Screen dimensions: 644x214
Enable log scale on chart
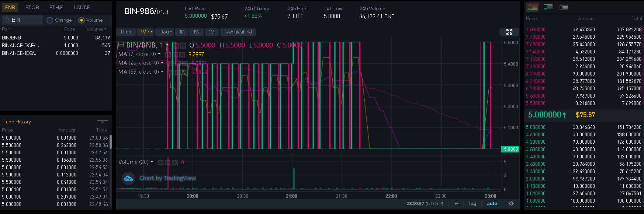point(472,204)
